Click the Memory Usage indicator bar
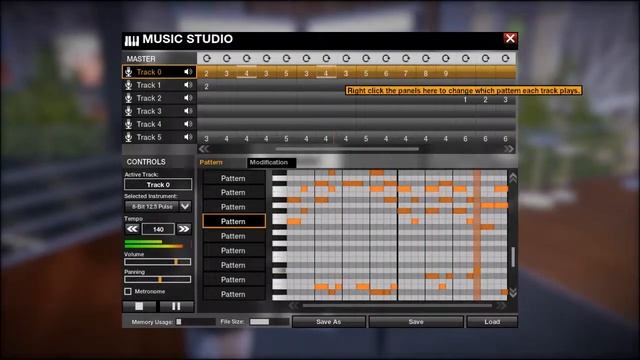640x360 pixels. pos(196,322)
